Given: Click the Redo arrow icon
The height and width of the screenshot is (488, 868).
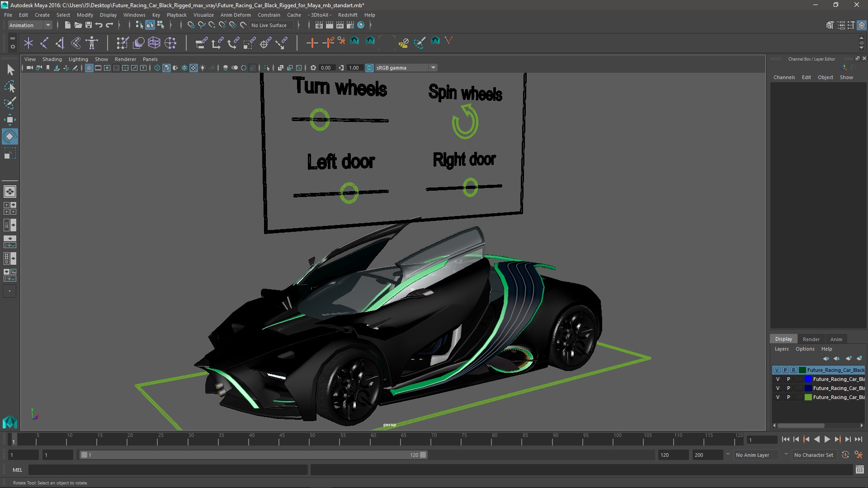Looking at the screenshot, I should coord(109,25).
